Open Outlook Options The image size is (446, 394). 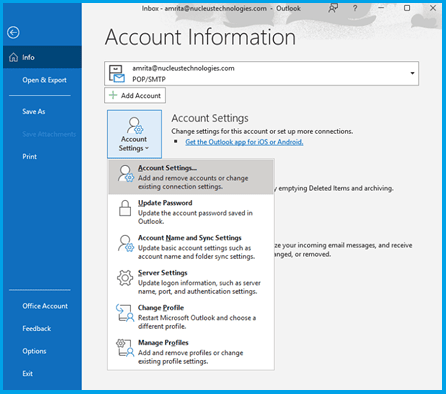pos(34,351)
